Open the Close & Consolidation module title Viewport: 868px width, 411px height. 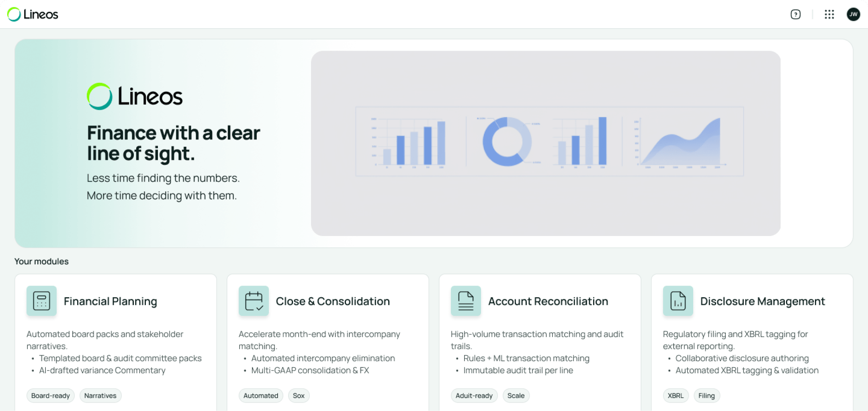[333, 301]
